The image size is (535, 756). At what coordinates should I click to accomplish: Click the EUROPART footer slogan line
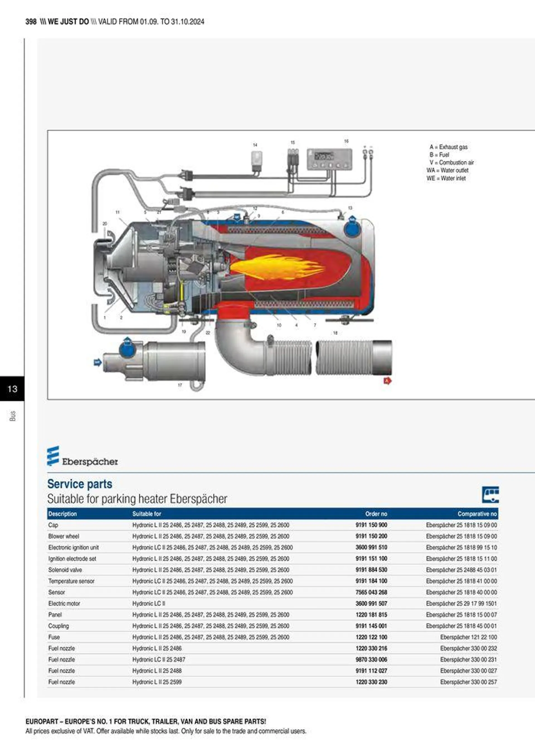coord(146,721)
